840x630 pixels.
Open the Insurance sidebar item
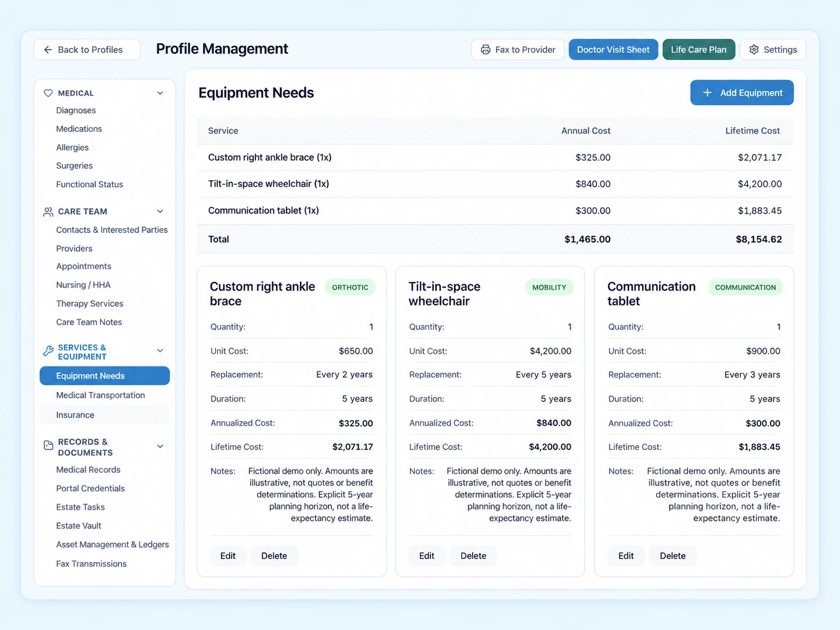coord(104,415)
